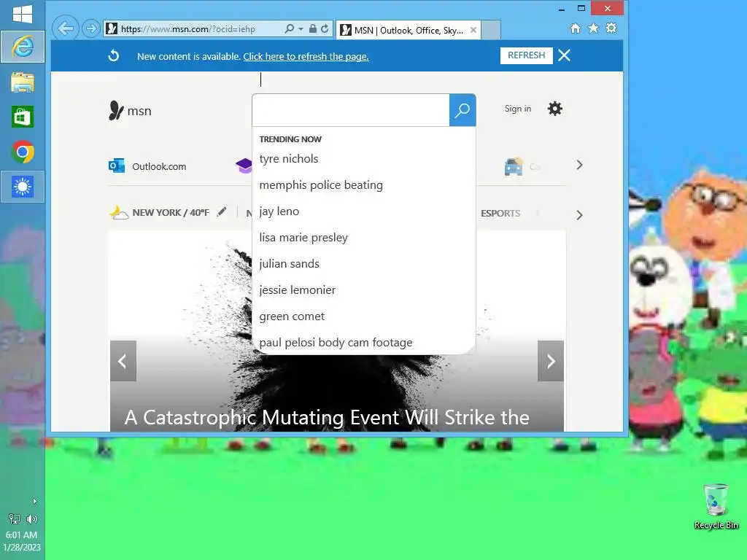The height and width of the screenshot is (560, 747).
Task: Reload page with address bar refresh icon
Action: click(x=325, y=28)
